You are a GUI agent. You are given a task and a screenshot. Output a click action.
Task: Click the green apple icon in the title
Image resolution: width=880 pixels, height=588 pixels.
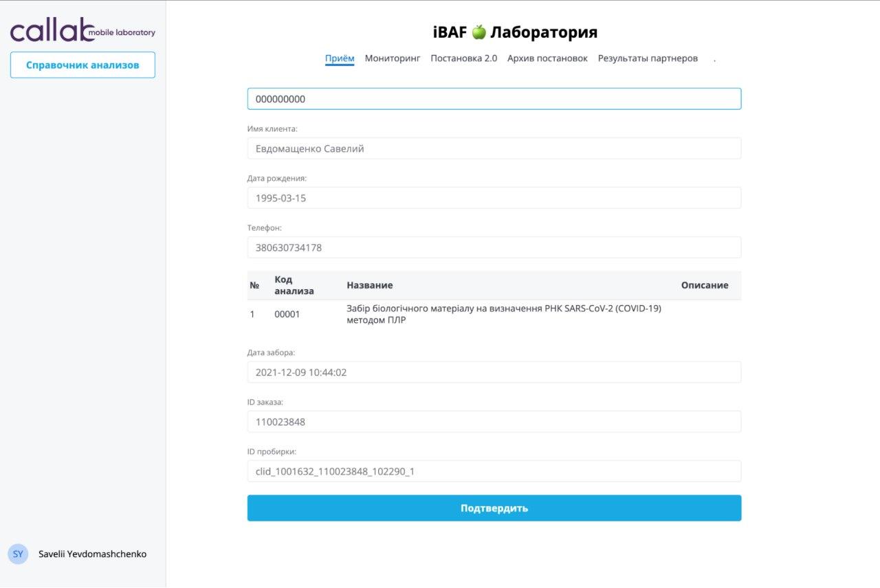click(x=478, y=32)
